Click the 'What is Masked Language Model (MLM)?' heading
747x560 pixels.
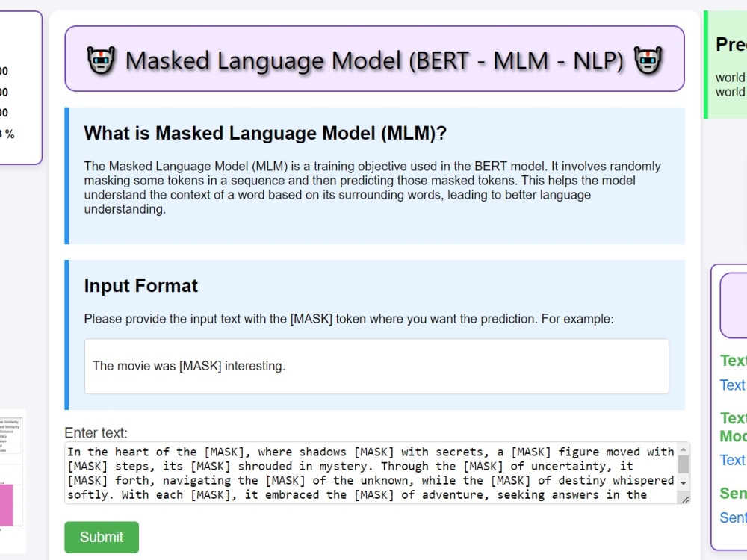(x=265, y=133)
